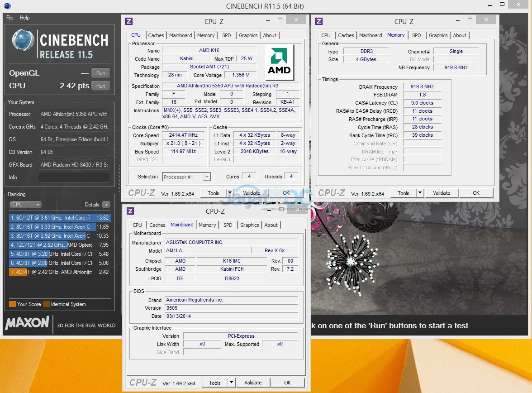Open the File menu
The width and height of the screenshot is (532, 393).
(x=10, y=18)
